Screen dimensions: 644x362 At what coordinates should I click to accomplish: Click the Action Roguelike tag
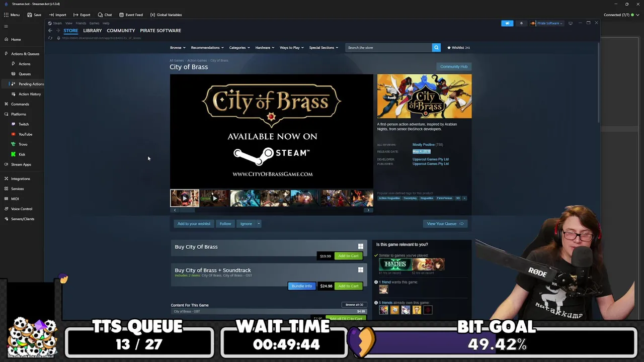tap(389, 198)
